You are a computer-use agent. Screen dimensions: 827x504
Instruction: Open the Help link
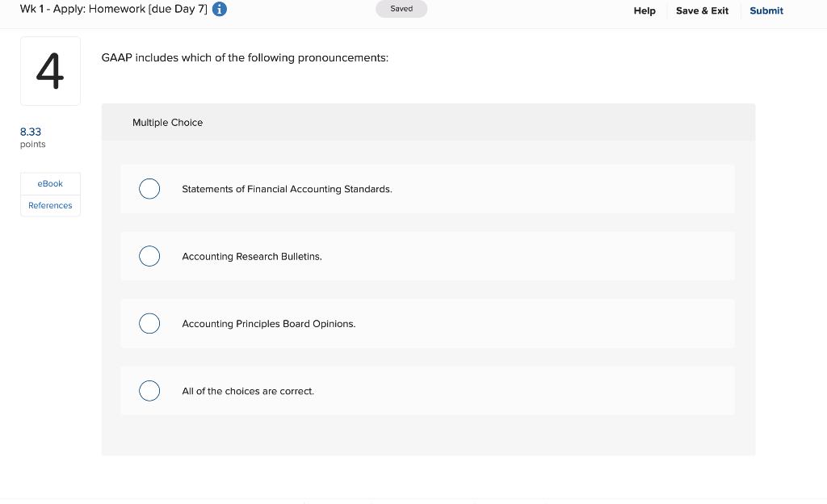(x=644, y=10)
